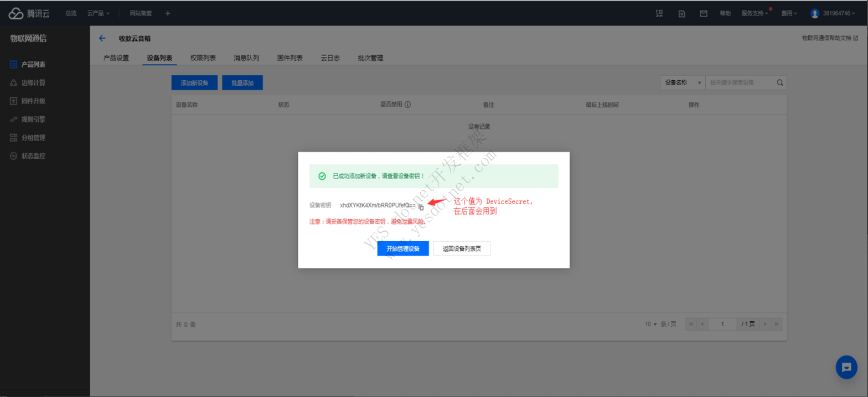
Task: Open the 设备名称 search filter dropdown
Action: [x=683, y=82]
